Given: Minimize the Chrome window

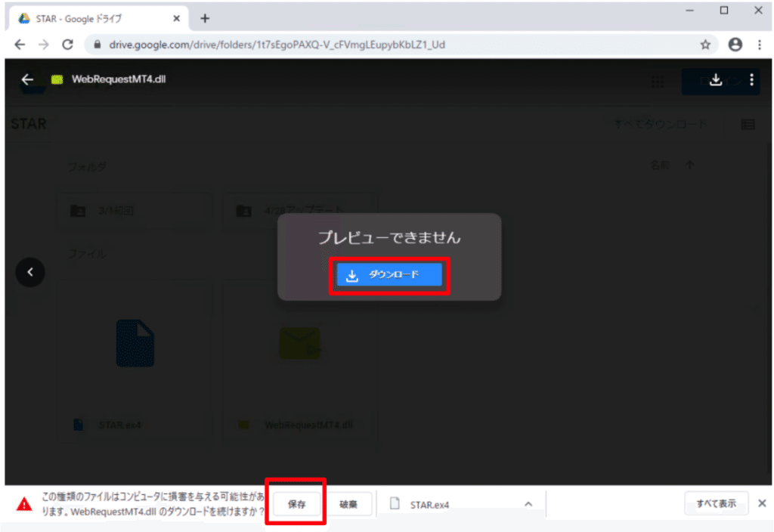Looking at the screenshot, I should 689,11.
